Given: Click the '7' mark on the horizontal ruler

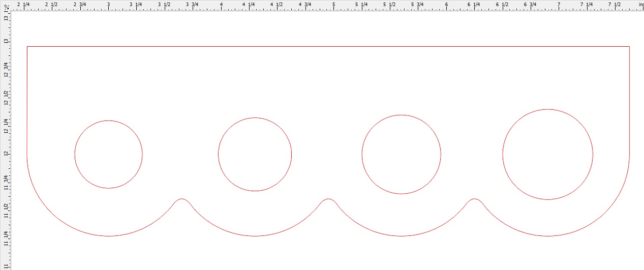Looking at the screenshot, I should (559, 5).
